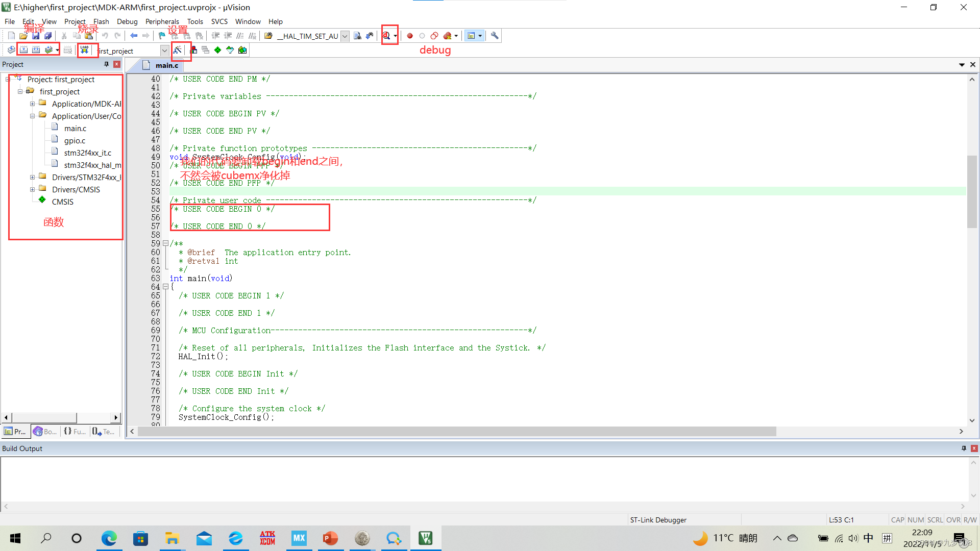Open configuration wrench icon
980x551 pixels.
point(494,36)
